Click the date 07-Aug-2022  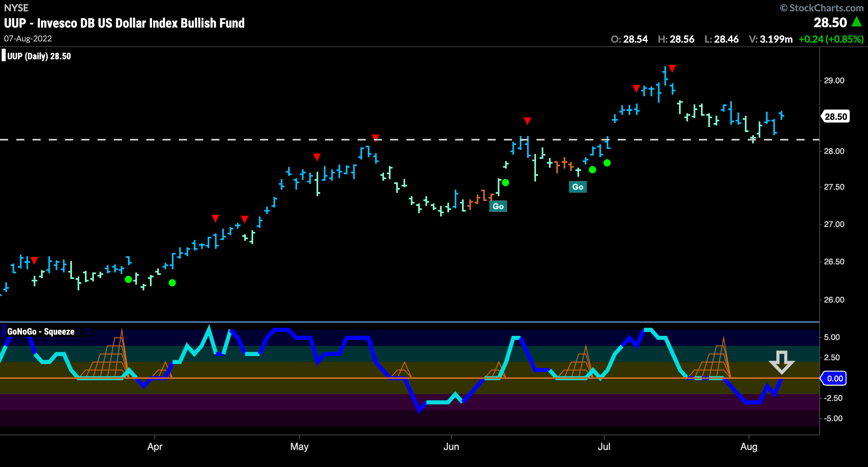[28, 39]
